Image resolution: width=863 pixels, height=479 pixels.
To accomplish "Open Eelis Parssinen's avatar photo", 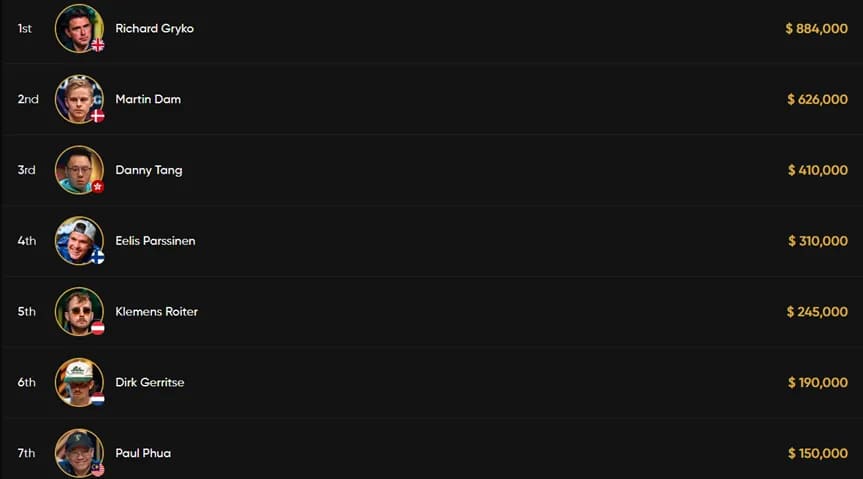I will 79,241.
